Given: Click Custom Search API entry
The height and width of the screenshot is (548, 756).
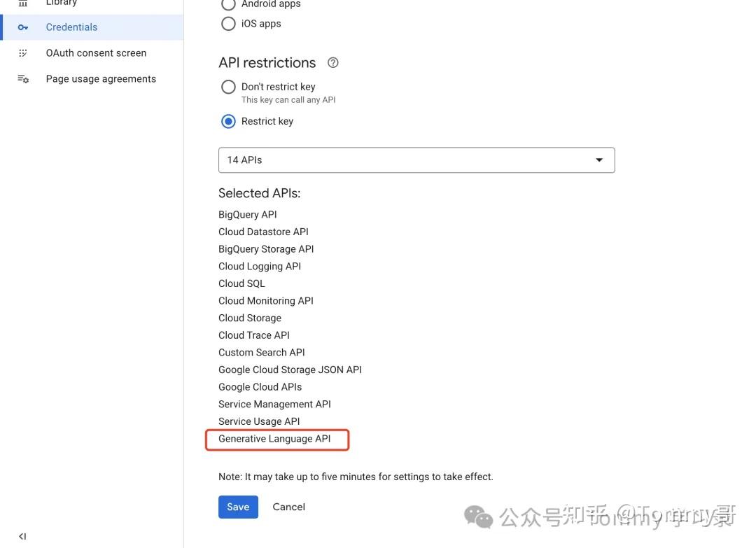Looking at the screenshot, I should 262,352.
